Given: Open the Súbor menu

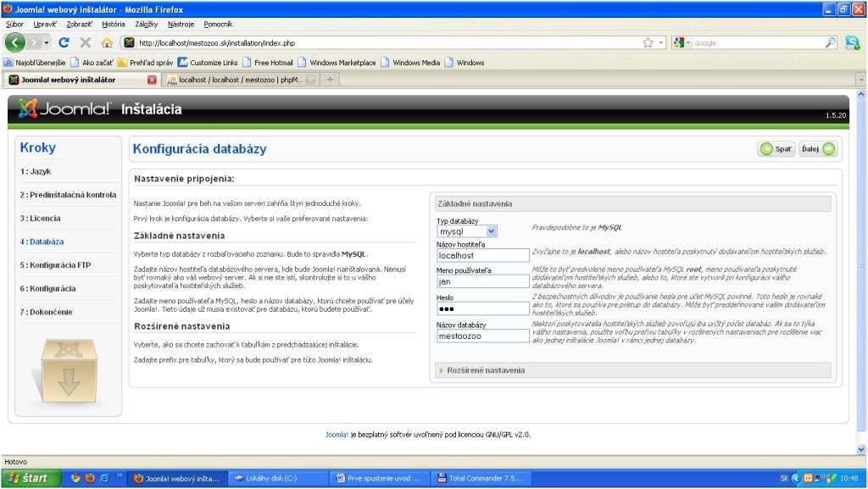Looking at the screenshot, I should [x=14, y=25].
